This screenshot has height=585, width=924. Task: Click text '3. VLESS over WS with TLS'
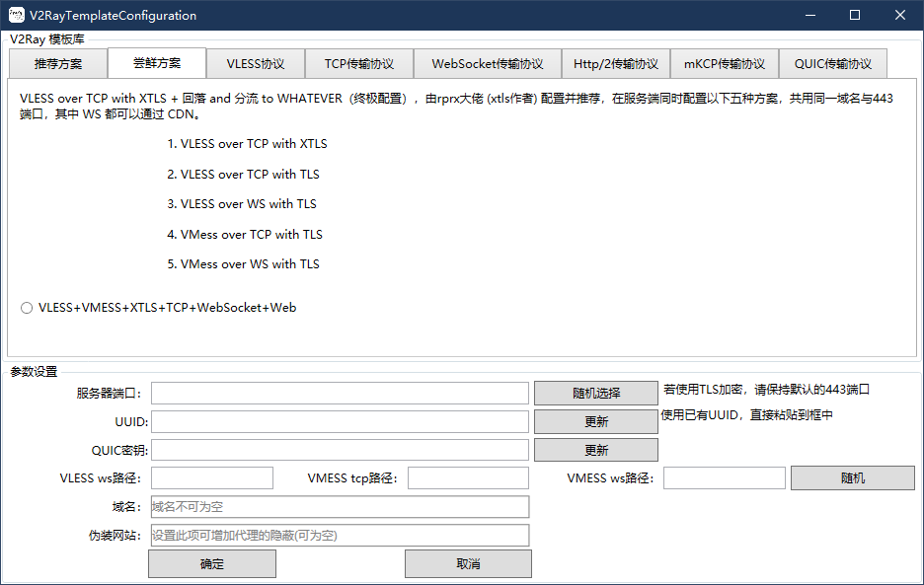(242, 204)
